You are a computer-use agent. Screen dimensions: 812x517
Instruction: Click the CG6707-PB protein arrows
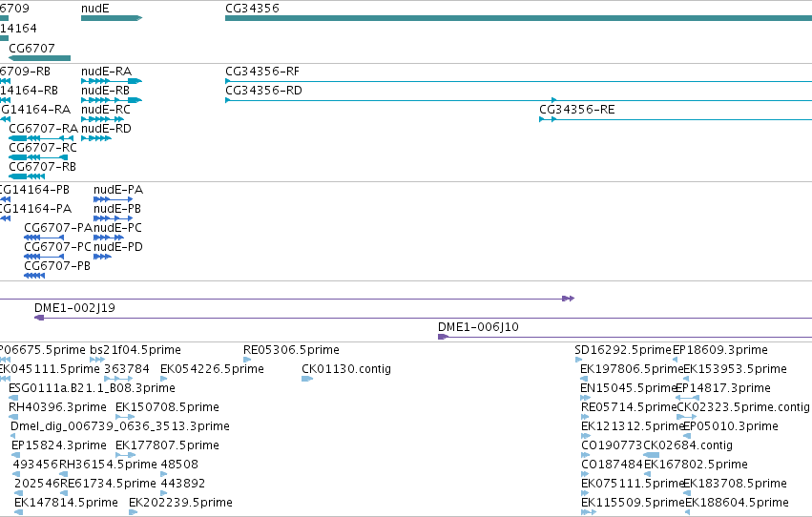[x=34, y=276]
